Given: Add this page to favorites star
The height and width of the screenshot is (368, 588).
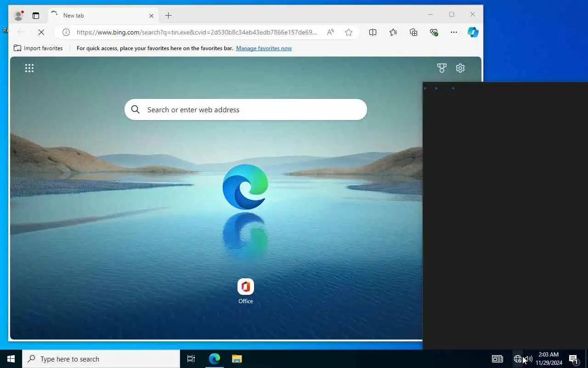Looking at the screenshot, I should coord(349,32).
